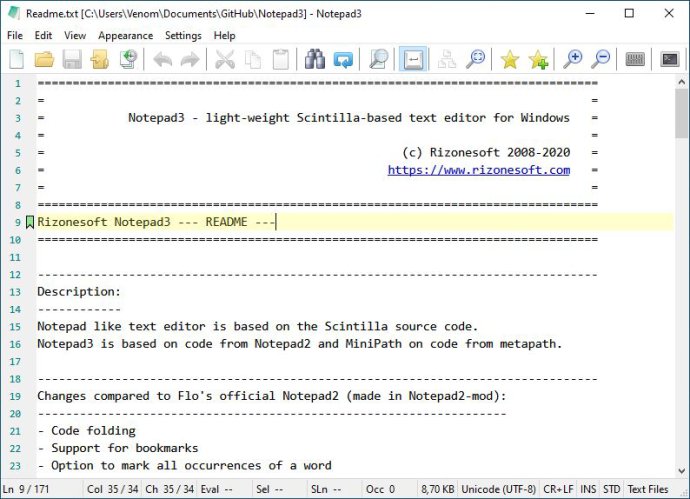Select syntax scheme hierarchy icon
Viewport: 690px width, 499px height.
pyautogui.click(x=447, y=59)
